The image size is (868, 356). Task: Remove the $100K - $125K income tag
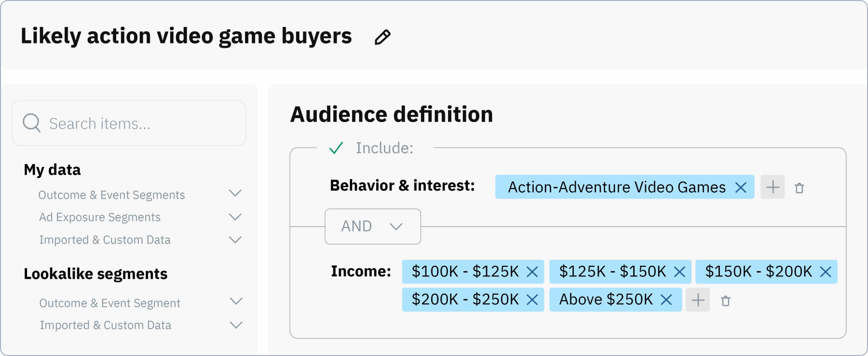[x=532, y=272]
